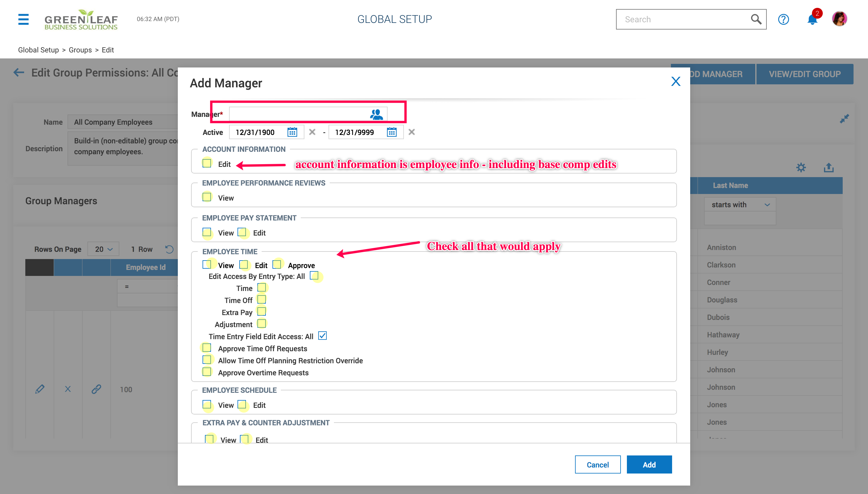Click the search magnifier icon
The image size is (868, 494).
pyautogui.click(x=756, y=19)
